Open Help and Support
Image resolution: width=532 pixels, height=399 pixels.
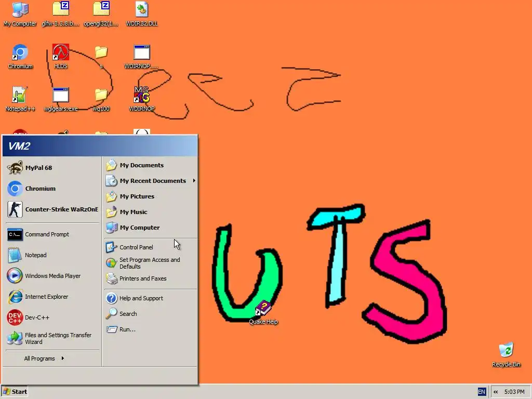(x=151, y=298)
